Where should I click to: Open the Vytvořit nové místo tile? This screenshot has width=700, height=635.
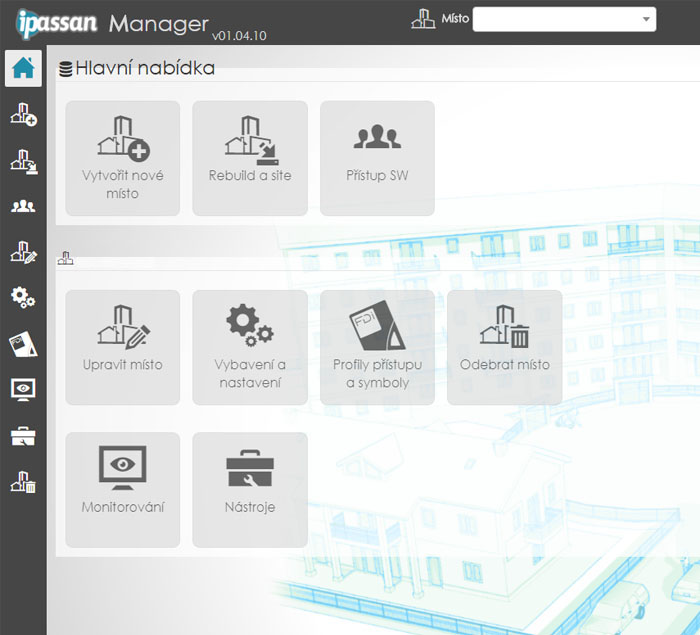pos(123,158)
